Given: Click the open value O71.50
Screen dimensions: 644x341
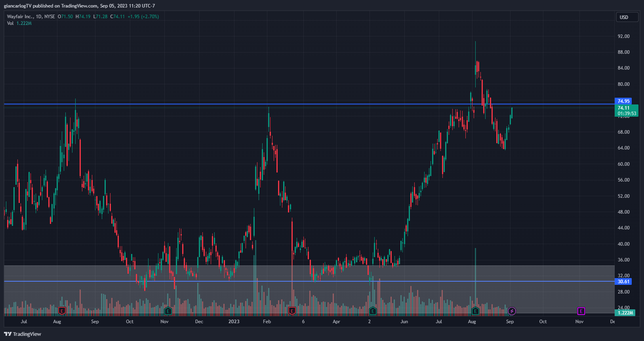Looking at the screenshot, I should (x=65, y=17).
